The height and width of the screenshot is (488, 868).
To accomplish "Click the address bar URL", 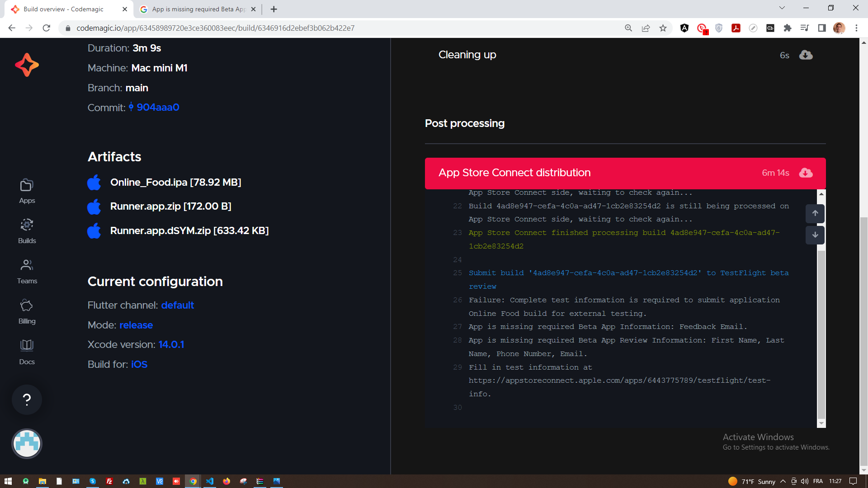I will tap(215, 28).
